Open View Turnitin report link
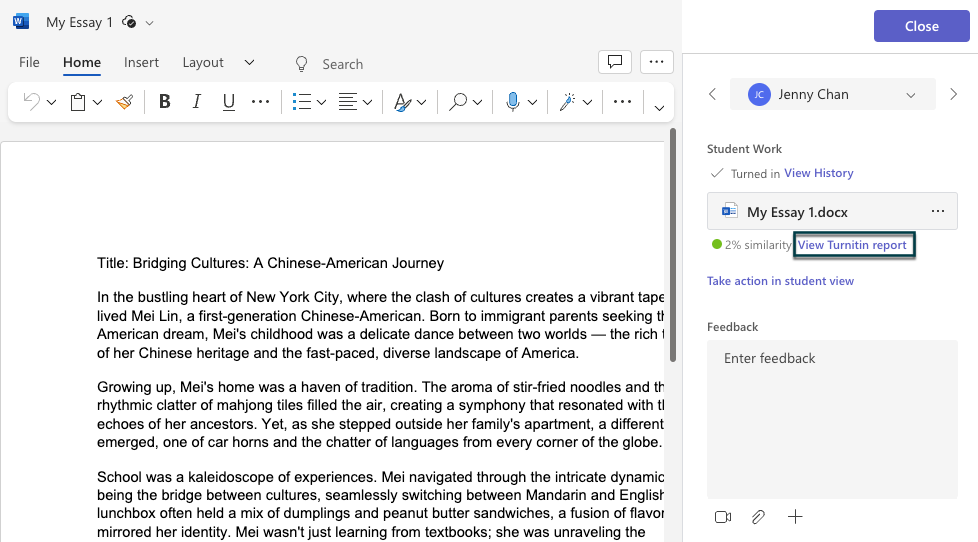 [x=852, y=245]
